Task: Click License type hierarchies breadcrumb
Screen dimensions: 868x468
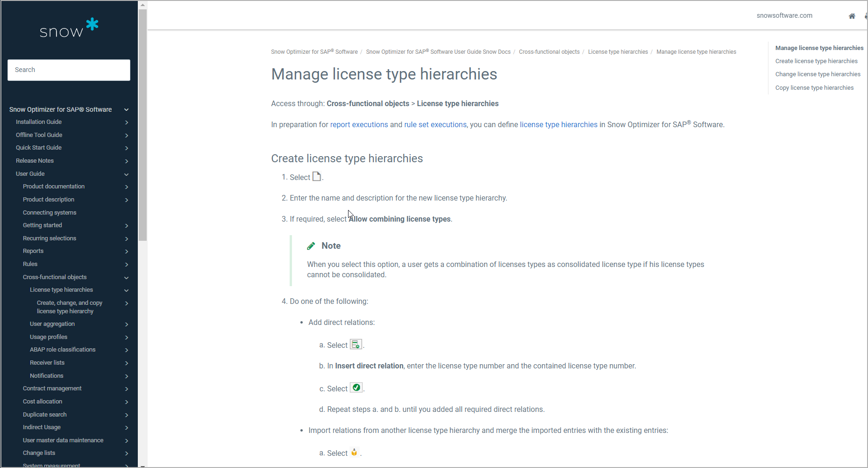Action: click(x=618, y=52)
